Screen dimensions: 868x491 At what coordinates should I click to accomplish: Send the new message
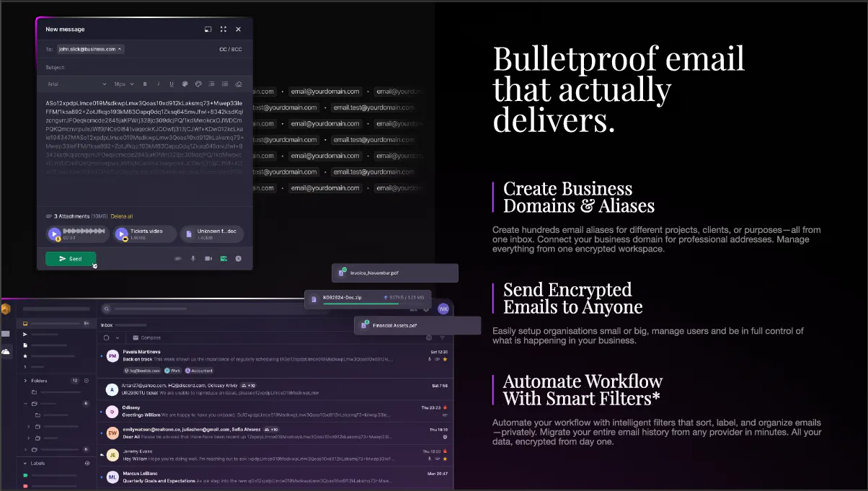[71, 258]
